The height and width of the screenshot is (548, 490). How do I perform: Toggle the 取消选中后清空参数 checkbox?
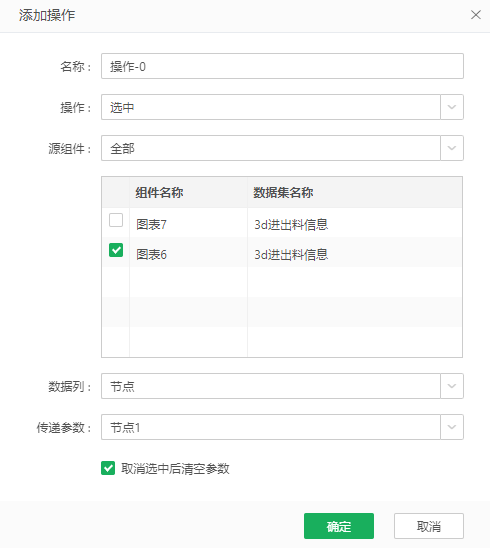pos(108,468)
